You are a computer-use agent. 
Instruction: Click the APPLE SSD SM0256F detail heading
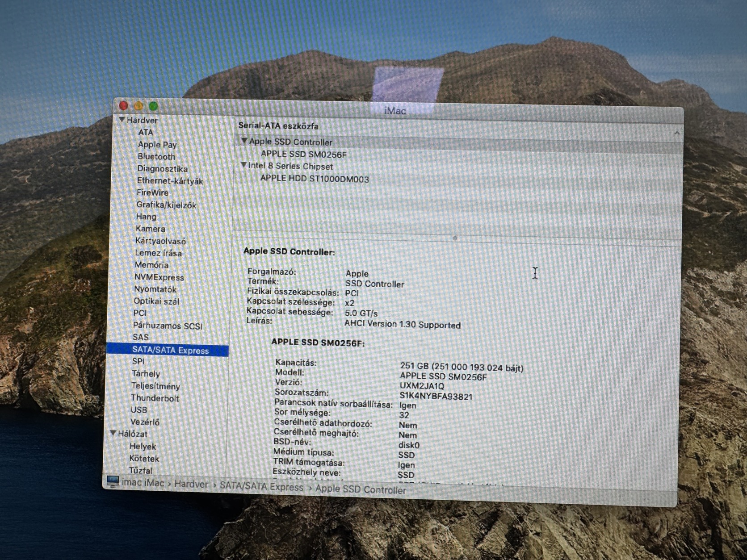pyautogui.click(x=318, y=342)
